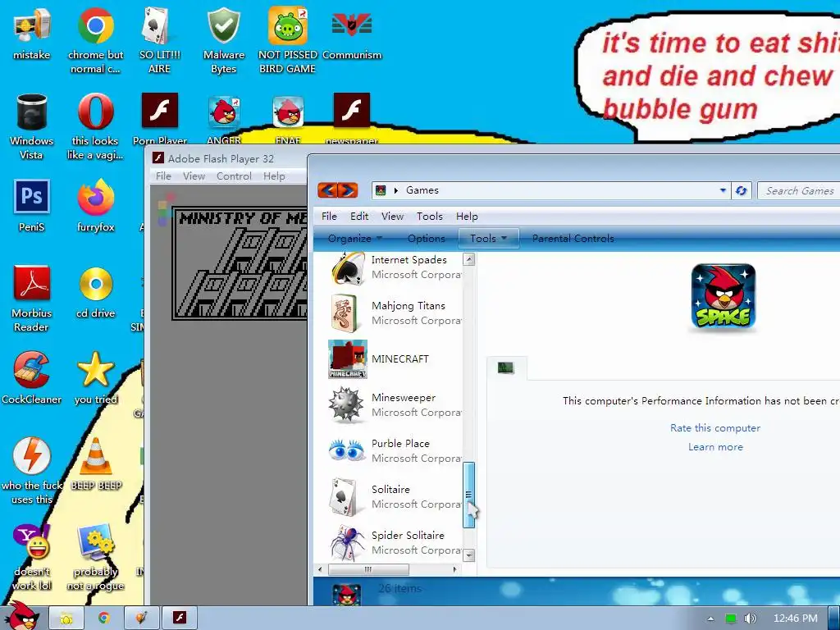Click the arrow before Games in address bar
Screen dimensions: 840x630
(x=396, y=190)
